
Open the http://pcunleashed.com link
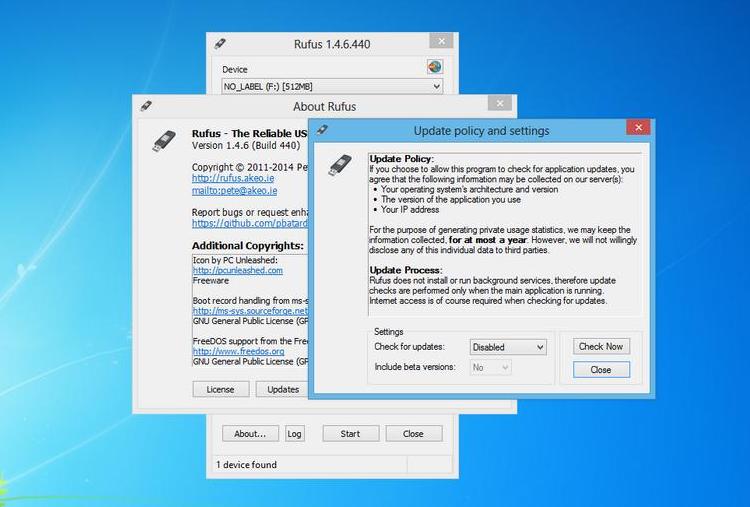pos(238,270)
